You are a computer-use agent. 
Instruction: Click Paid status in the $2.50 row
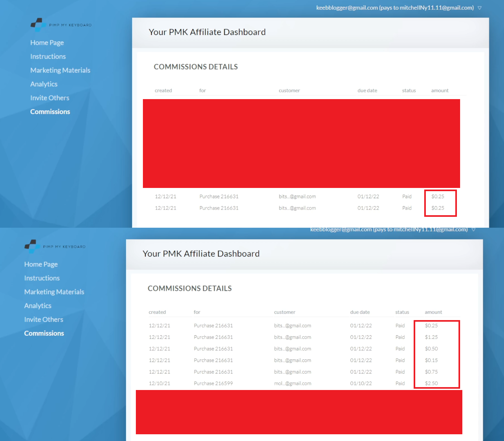coord(400,383)
